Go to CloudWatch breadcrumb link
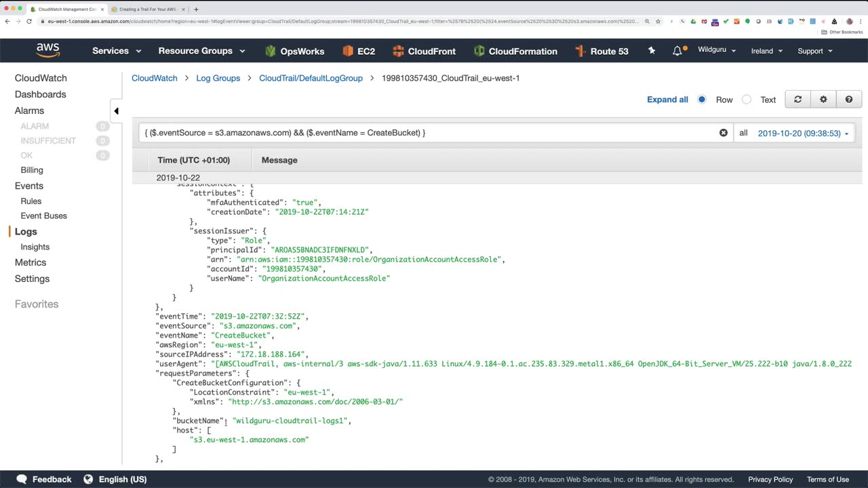Viewport: 868px width, 488px height. 155,78
